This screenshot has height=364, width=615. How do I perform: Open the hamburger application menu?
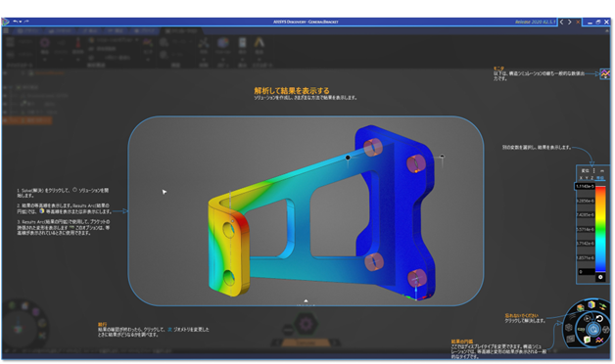6,30
